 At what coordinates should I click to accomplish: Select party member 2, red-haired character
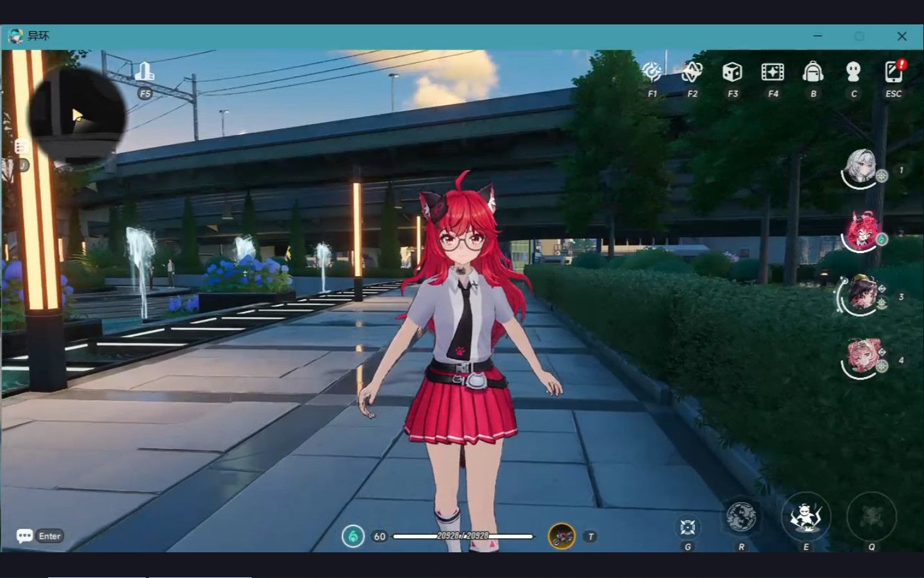click(861, 232)
